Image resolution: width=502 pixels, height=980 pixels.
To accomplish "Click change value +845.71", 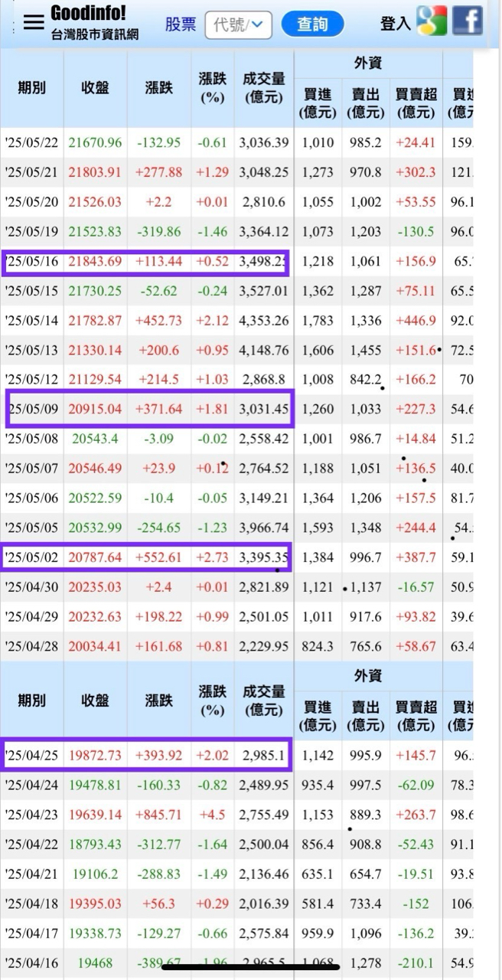I will click(x=158, y=815).
